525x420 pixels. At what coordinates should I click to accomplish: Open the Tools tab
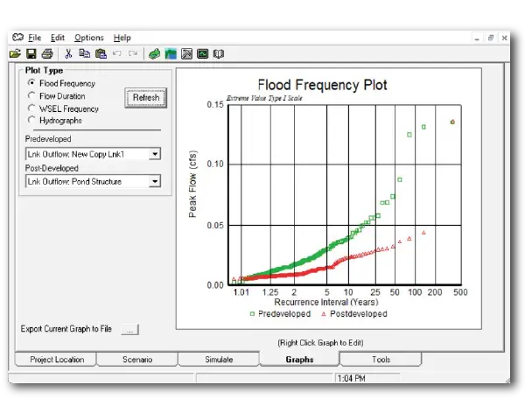coord(381,359)
